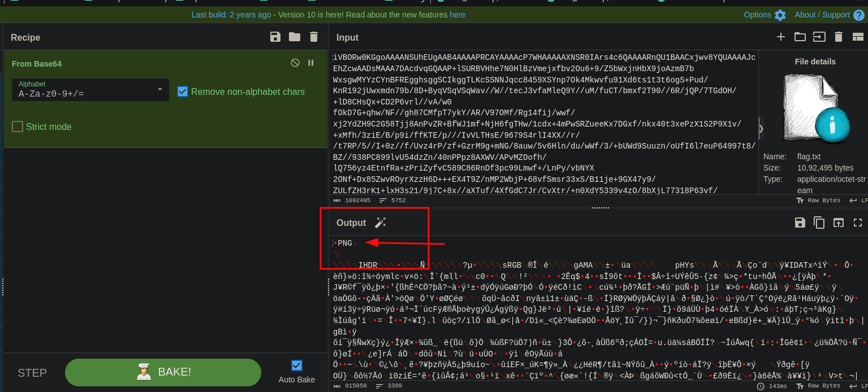Set breakpoint on From Base64 with pause icon
868x392 pixels.
[x=310, y=63]
